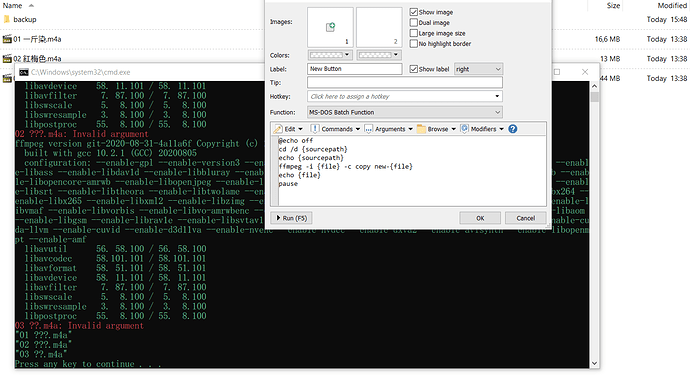The image size is (690, 377).
Task: Click 13 MB size cell
Action: click(x=610, y=59)
